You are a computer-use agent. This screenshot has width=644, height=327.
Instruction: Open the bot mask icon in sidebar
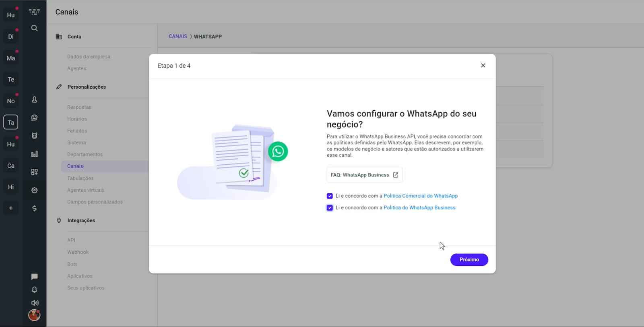[35, 136]
